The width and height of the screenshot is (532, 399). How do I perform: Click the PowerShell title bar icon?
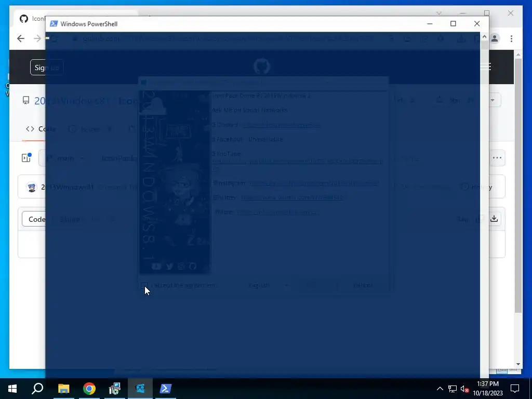pyautogui.click(x=54, y=24)
